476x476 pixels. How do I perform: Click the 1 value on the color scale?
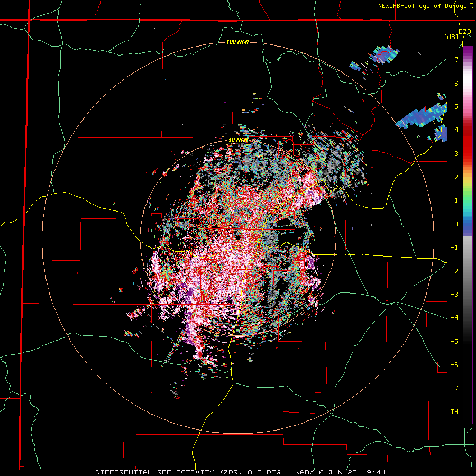pyautogui.click(x=456, y=200)
